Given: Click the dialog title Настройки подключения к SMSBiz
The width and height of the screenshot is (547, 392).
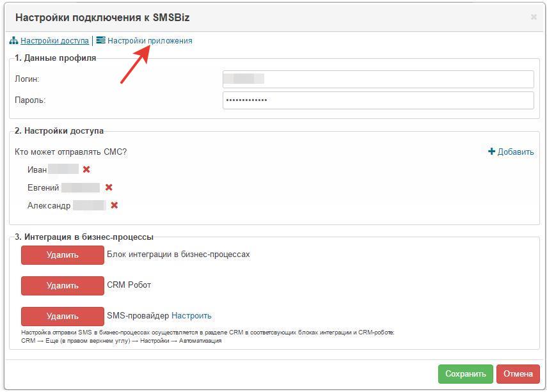Looking at the screenshot, I should [102, 17].
